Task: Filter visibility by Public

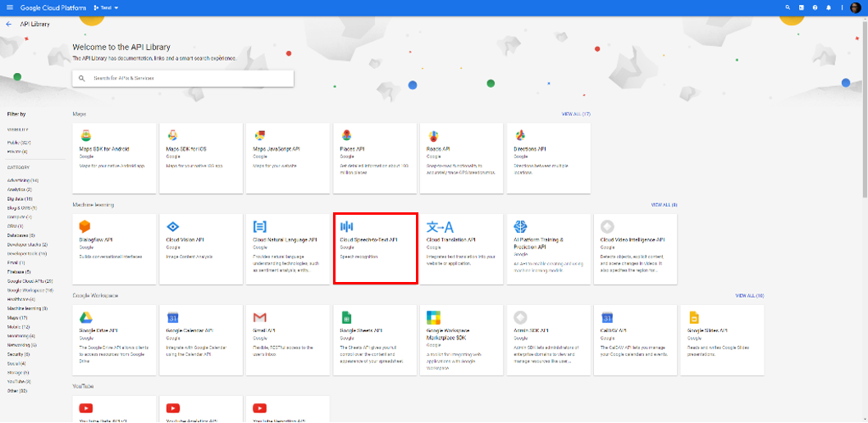Action: click(x=19, y=143)
